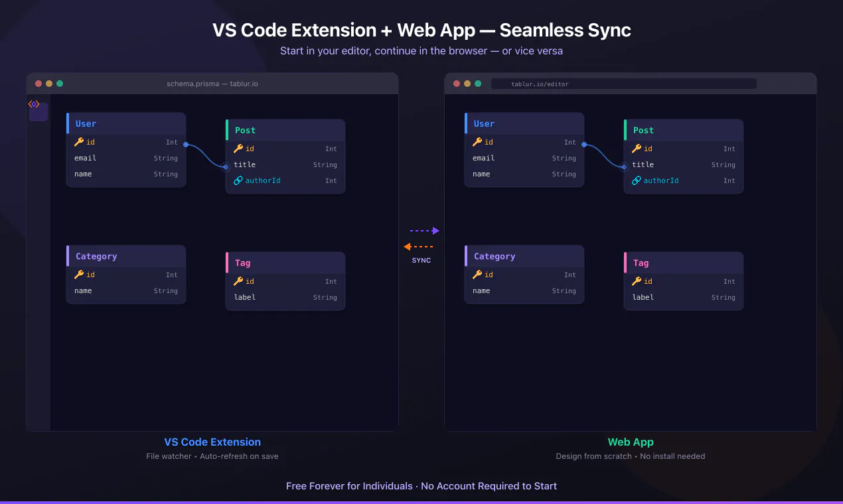Click authorId link icon in VS Code Extension window
The height and width of the screenshot is (504, 843).
(238, 180)
